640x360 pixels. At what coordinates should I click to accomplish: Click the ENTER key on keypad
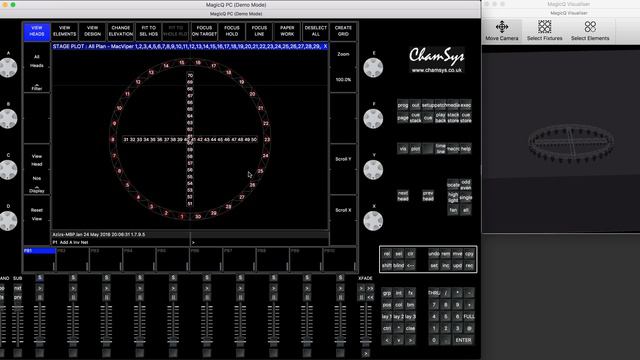click(x=463, y=340)
